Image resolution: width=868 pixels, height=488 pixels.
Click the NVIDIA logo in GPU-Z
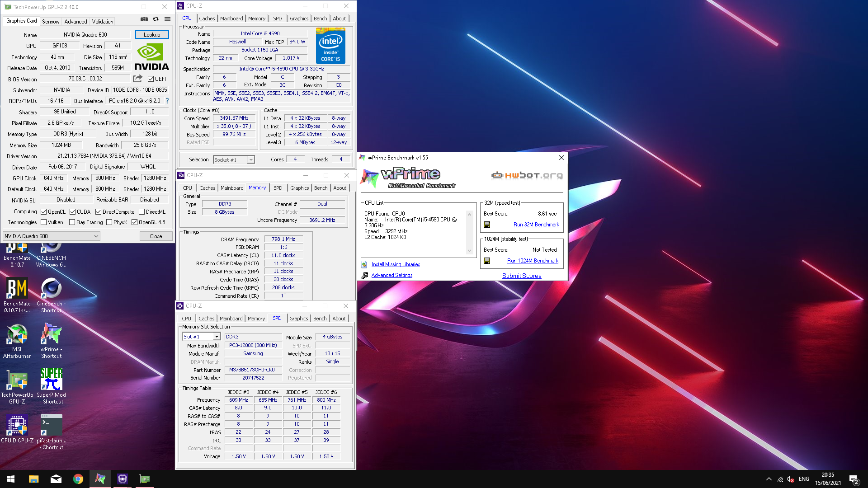151,57
